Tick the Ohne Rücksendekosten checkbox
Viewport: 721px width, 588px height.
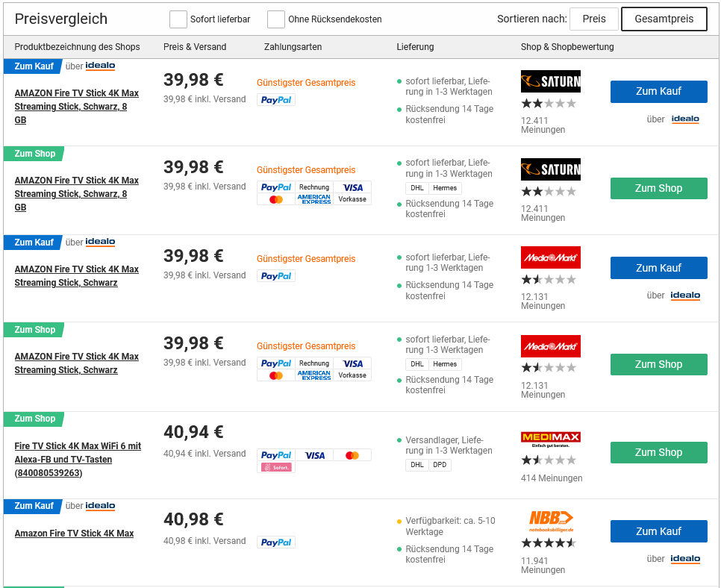tap(276, 19)
